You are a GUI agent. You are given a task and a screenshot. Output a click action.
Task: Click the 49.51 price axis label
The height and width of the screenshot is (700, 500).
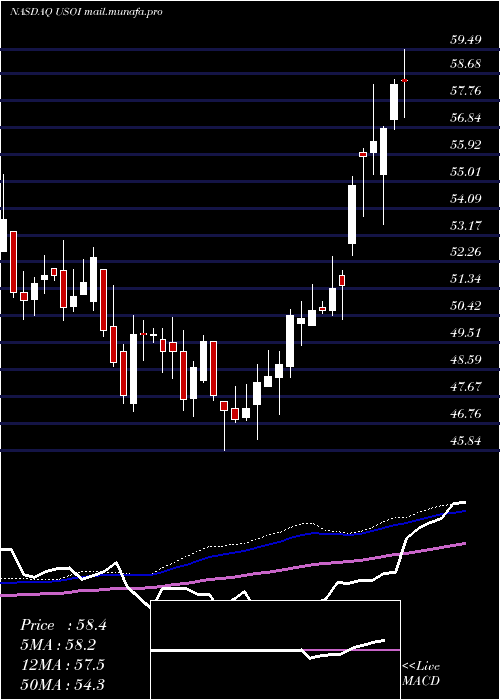pos(466,333)
